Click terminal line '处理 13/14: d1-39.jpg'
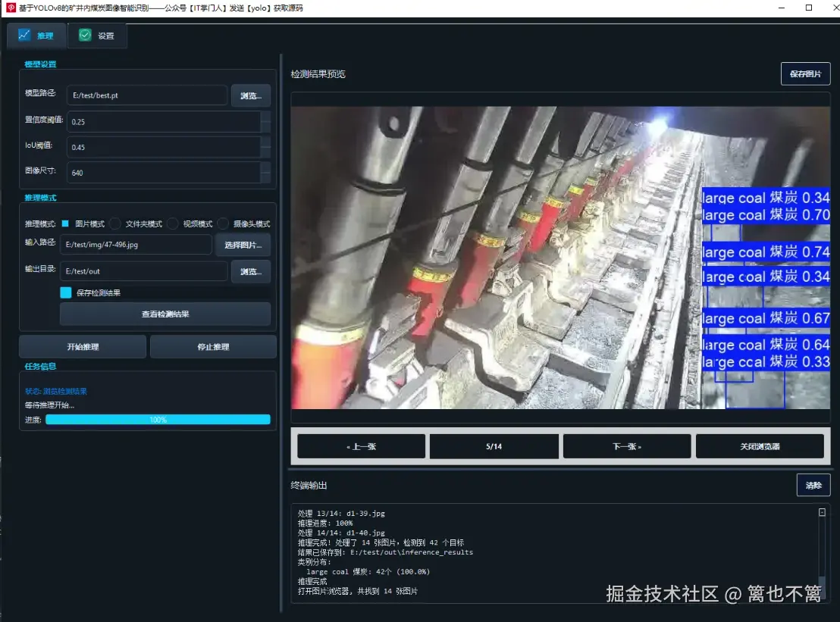This screenshot has height=622, width=840. coord(341,514)
